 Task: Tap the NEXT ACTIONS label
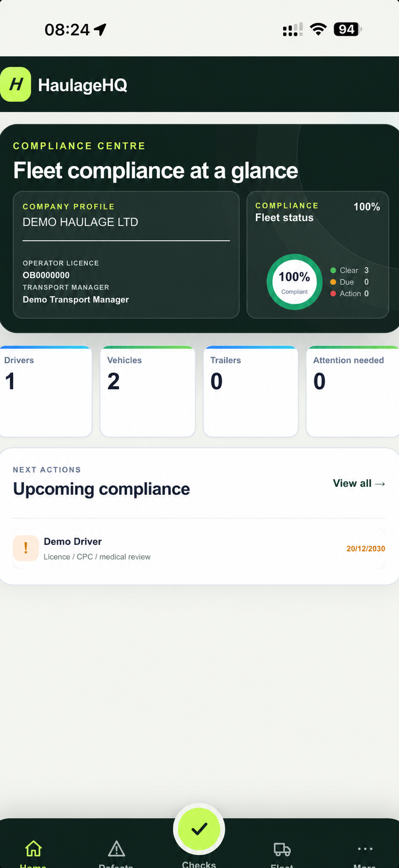pyautogui.click(x=47, y=470)
